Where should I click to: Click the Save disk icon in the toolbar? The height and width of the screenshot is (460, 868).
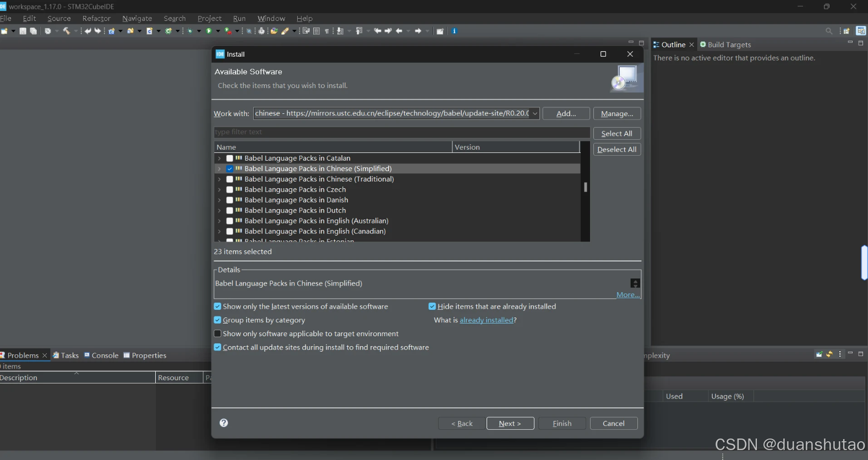23,31
